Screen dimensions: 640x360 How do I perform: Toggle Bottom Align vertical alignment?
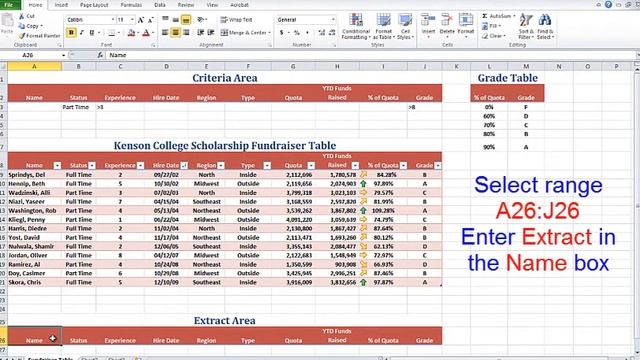[x=186, y=19]
